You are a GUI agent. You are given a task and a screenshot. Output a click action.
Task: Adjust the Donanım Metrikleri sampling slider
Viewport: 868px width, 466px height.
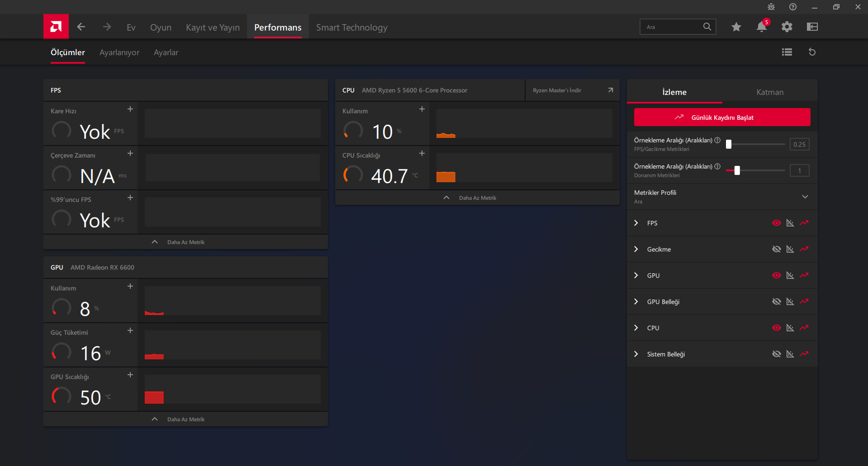click(x=737, y=170)
